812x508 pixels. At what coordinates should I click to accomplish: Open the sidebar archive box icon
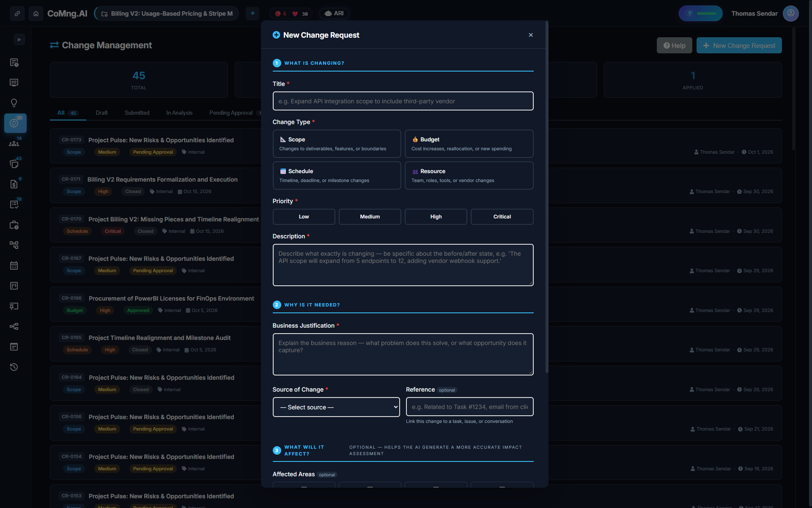coord(14,347)
